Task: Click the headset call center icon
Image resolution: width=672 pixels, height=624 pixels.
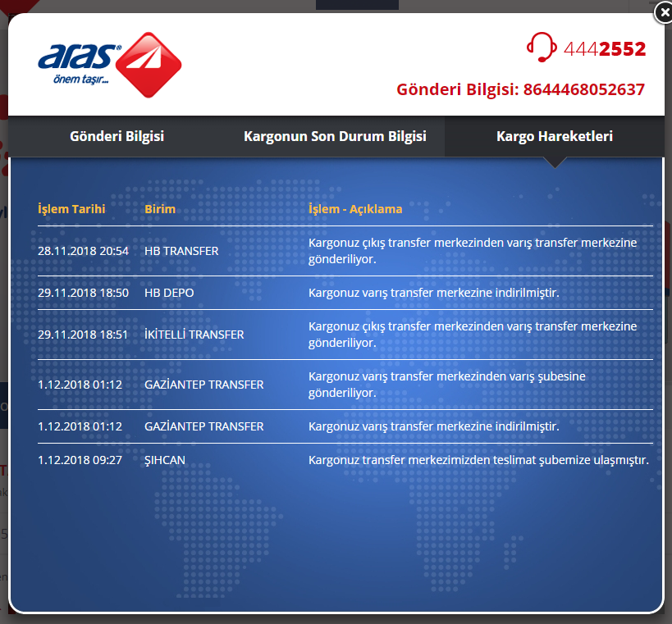Action: point(542,47)
